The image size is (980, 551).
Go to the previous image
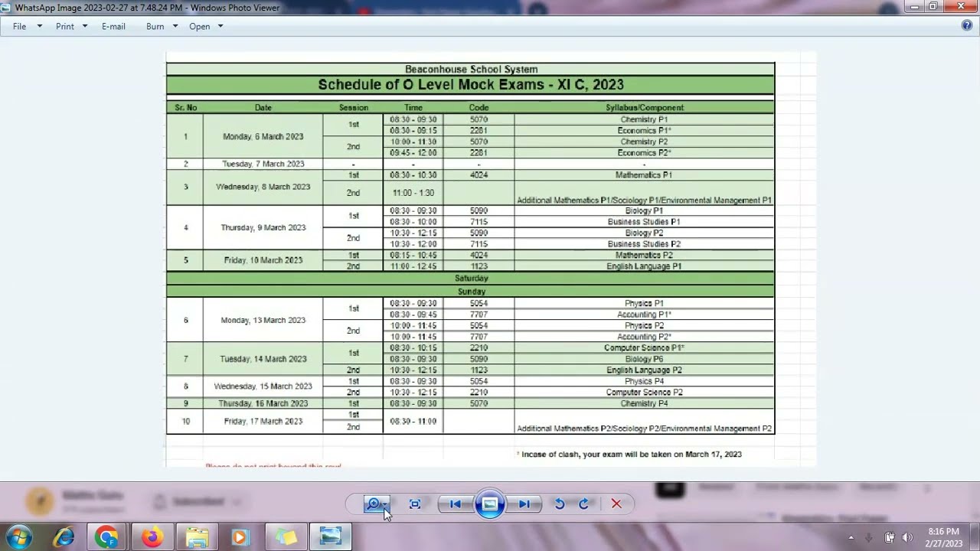(455, 504)
